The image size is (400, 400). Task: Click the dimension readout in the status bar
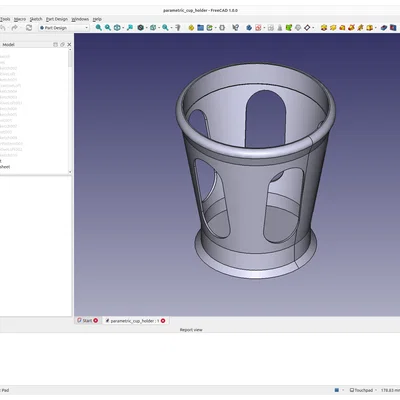tap(390, 390)
